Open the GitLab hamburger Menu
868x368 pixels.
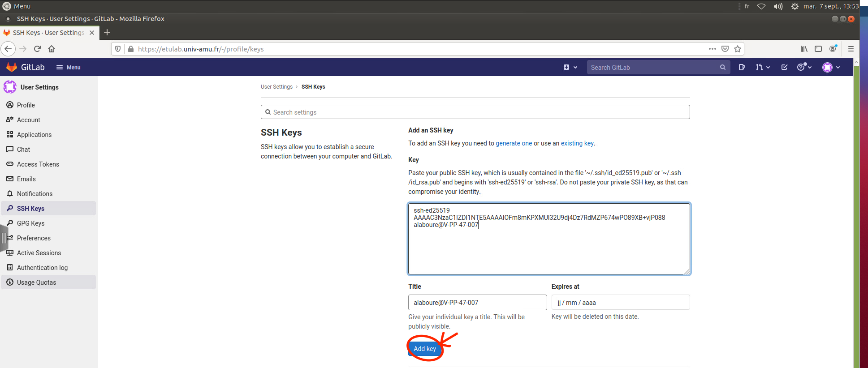pos(68,67)
